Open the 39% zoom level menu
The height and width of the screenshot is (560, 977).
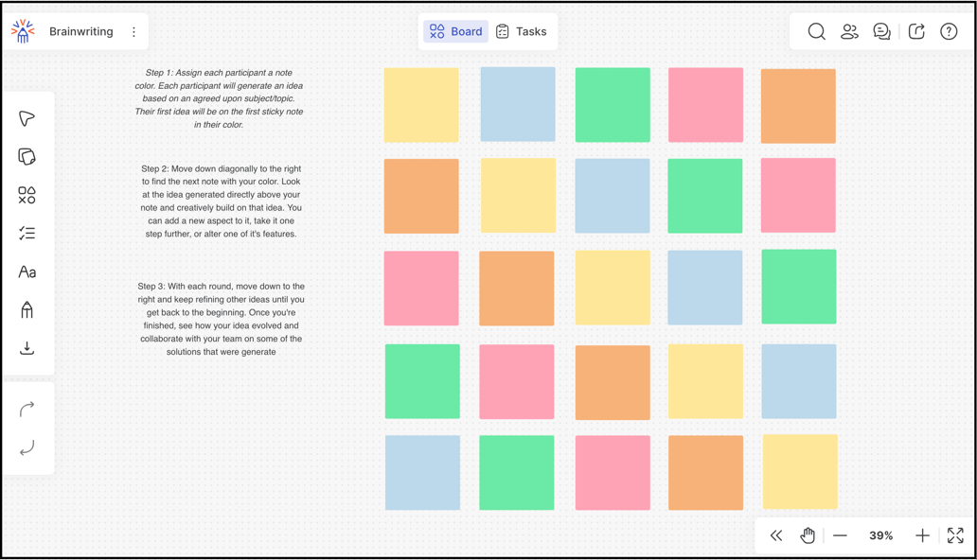[880, 535]
